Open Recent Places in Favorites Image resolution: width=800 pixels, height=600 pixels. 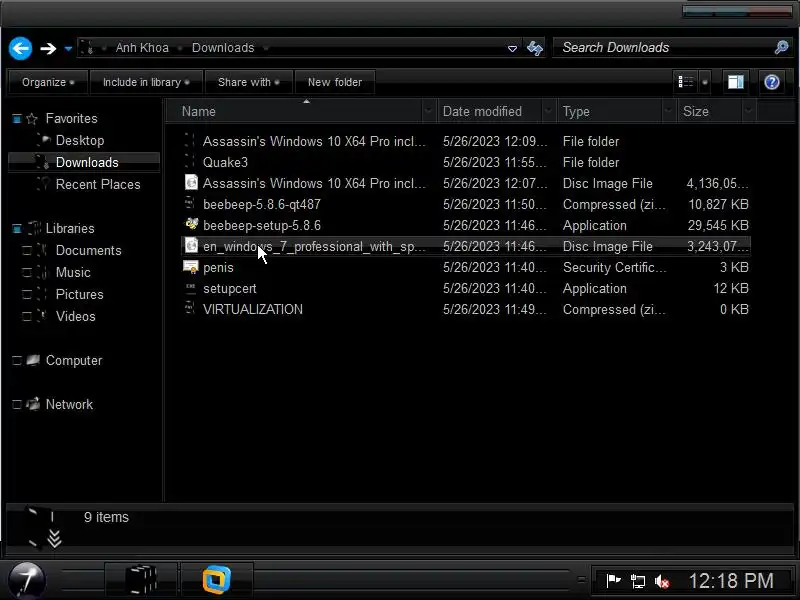[x=98, y=184]
